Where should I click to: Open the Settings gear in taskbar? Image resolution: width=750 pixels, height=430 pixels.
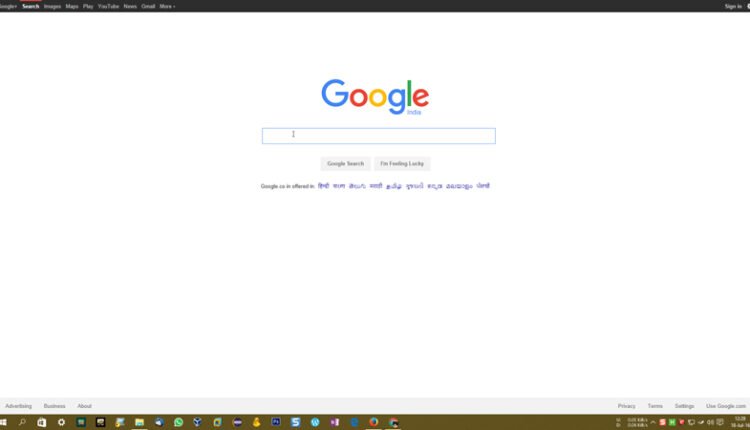tap(61, 422)
